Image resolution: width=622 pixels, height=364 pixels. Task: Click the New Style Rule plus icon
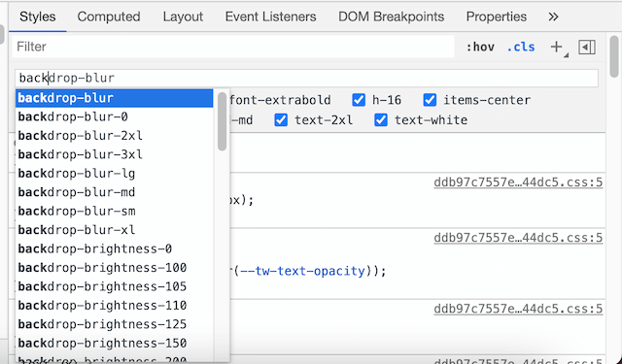(557, 48)
